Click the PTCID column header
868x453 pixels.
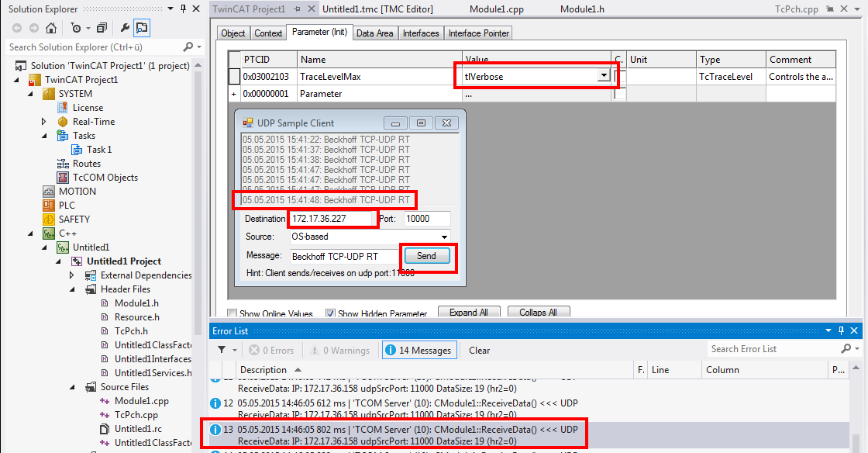(268, 59)
